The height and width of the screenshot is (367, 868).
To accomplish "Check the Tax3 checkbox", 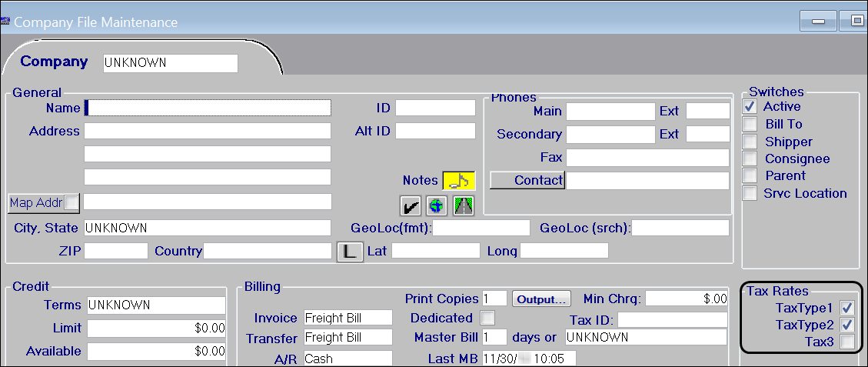I will pyautogui.click(x=847, y=342).
